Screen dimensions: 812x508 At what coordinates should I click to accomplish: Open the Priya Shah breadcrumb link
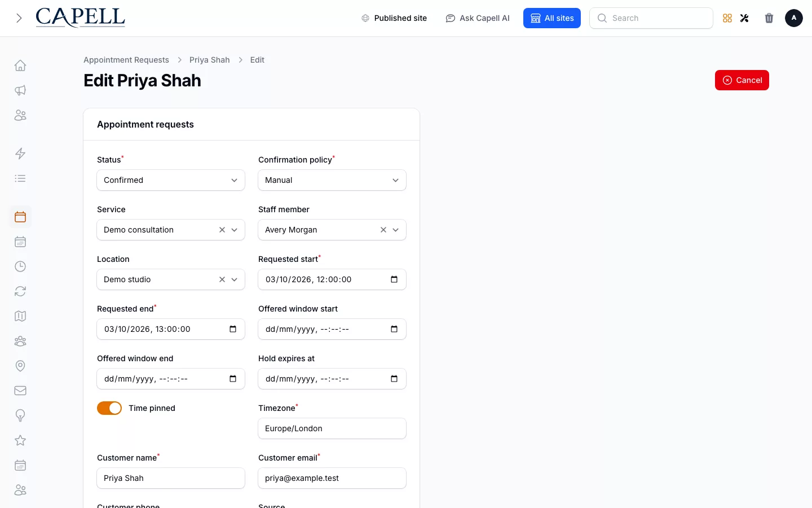click(210, 60)
